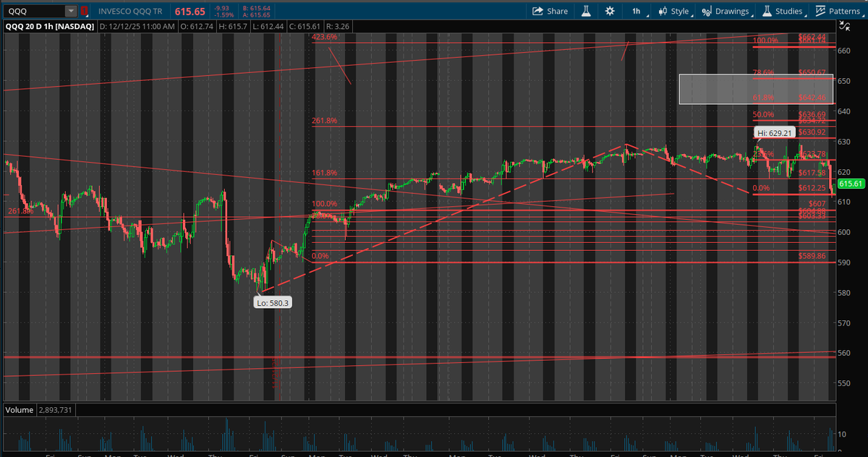Image resolution: width=868 pixels, height=457 pixels.
Task: Click the $612.25 Fibonacci price label
Action: pyautogui.click(x=812, y=187)
